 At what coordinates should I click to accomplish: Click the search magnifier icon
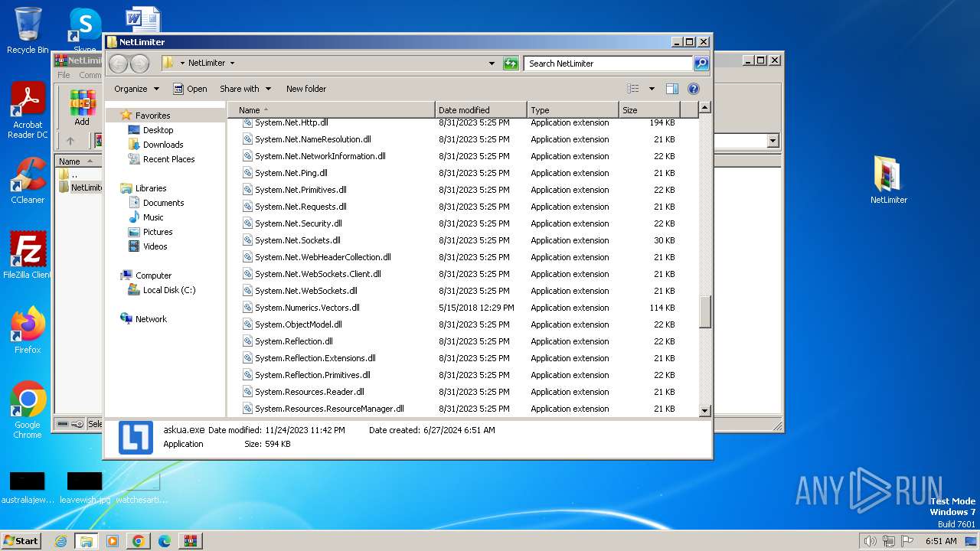tap(701, 64)
